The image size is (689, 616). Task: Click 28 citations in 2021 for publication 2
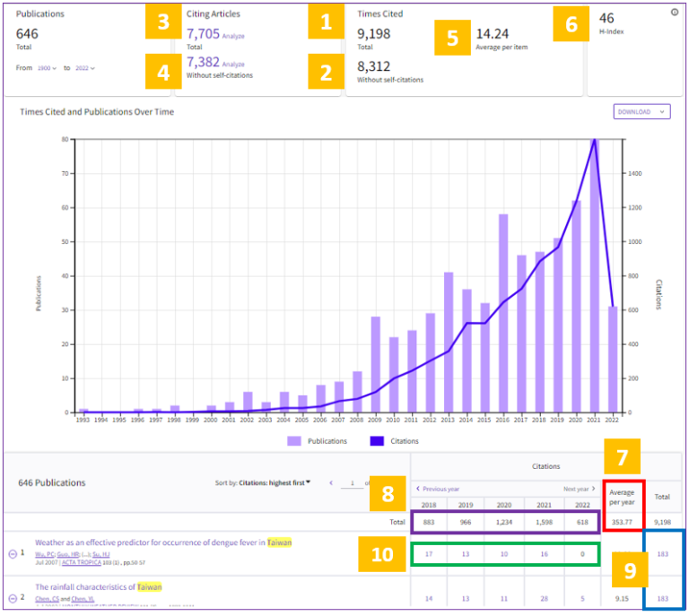tap(544, 598)
